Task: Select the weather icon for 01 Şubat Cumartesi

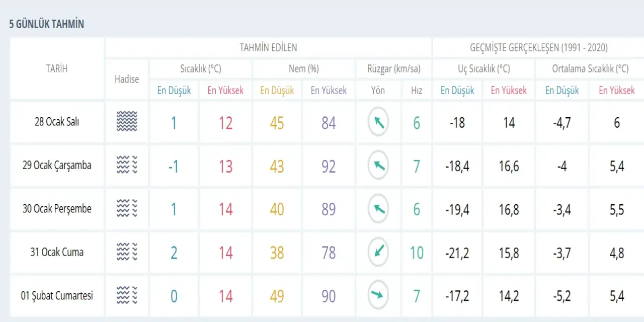Action: click(127, 295)
